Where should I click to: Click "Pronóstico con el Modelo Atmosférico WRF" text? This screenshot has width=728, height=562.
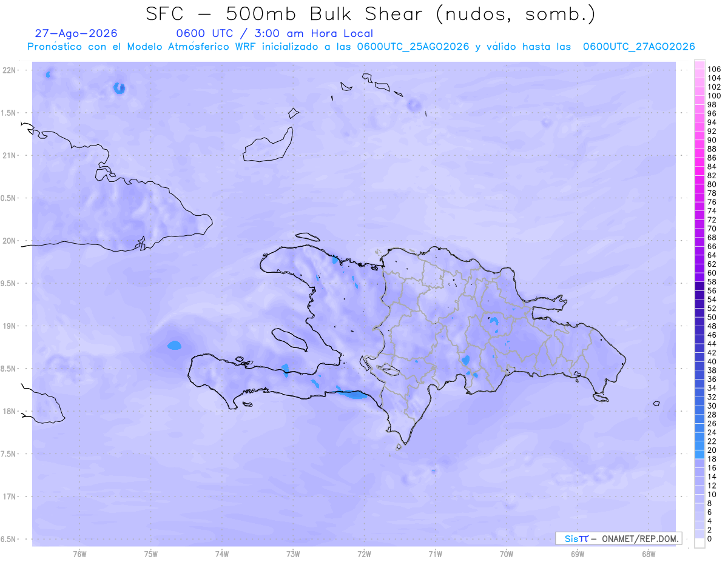click(x=143, y=47)
